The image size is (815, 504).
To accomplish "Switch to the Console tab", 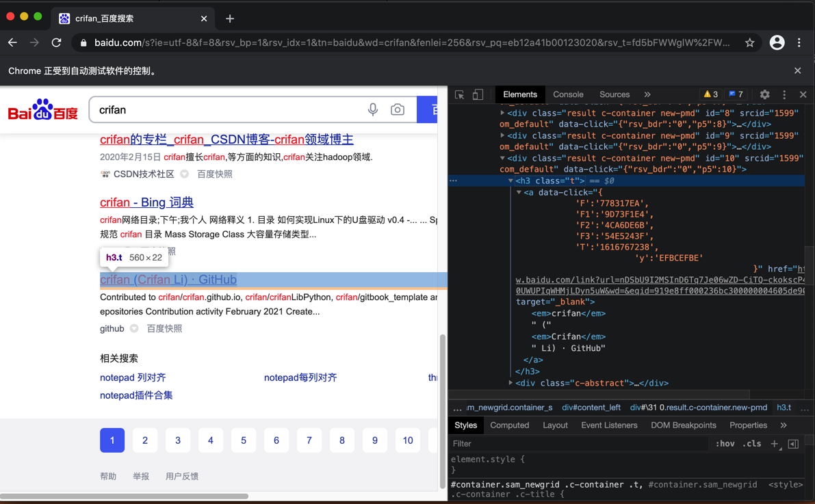I will (568, 94).
